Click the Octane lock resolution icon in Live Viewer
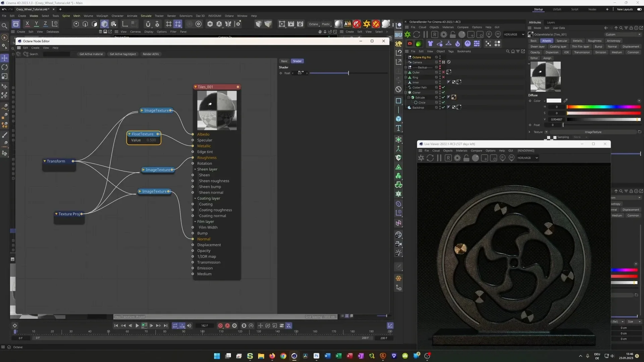 click(x=466, y=158)
